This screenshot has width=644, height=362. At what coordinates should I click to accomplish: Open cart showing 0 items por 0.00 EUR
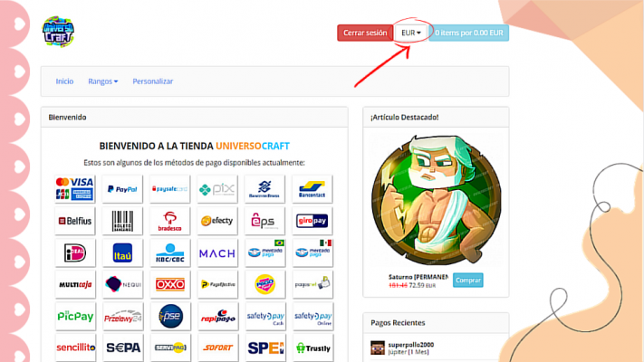click(x=468, y=33)
